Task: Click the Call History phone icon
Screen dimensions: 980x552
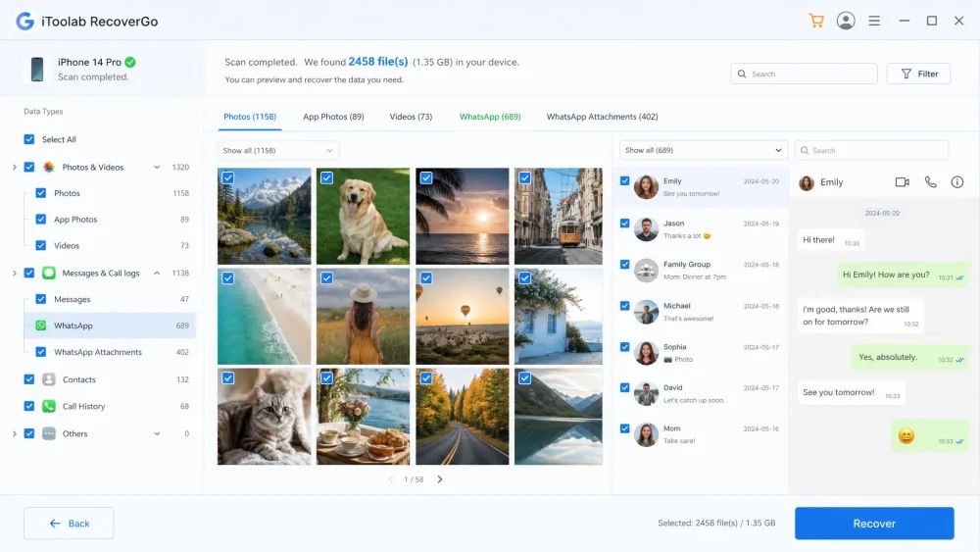Action: 49,406
